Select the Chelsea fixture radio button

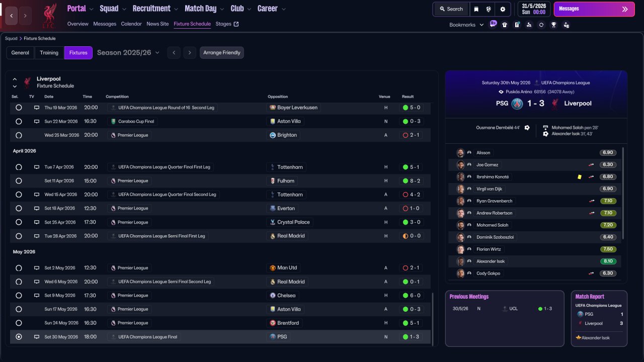point(19,296)
